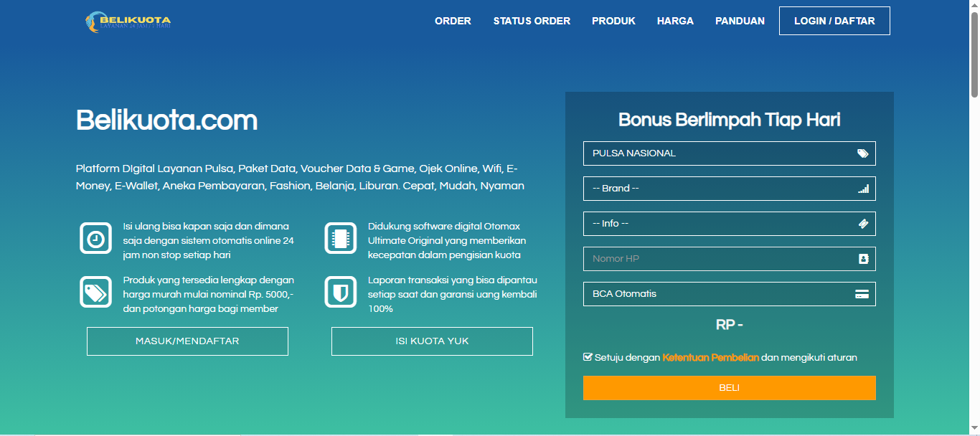Uncheck the Setuju dengan Ketentuan checkbox

point(588,357)
